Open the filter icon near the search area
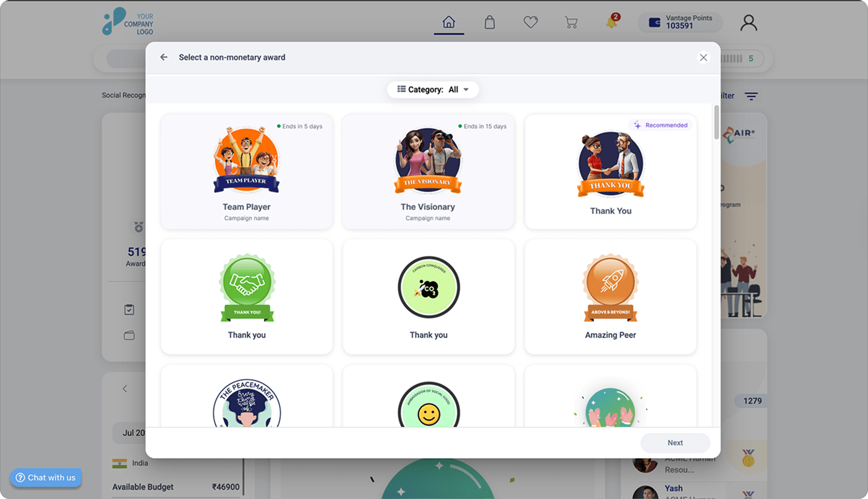This screenshot has height=499, width=868. [751, 96]
